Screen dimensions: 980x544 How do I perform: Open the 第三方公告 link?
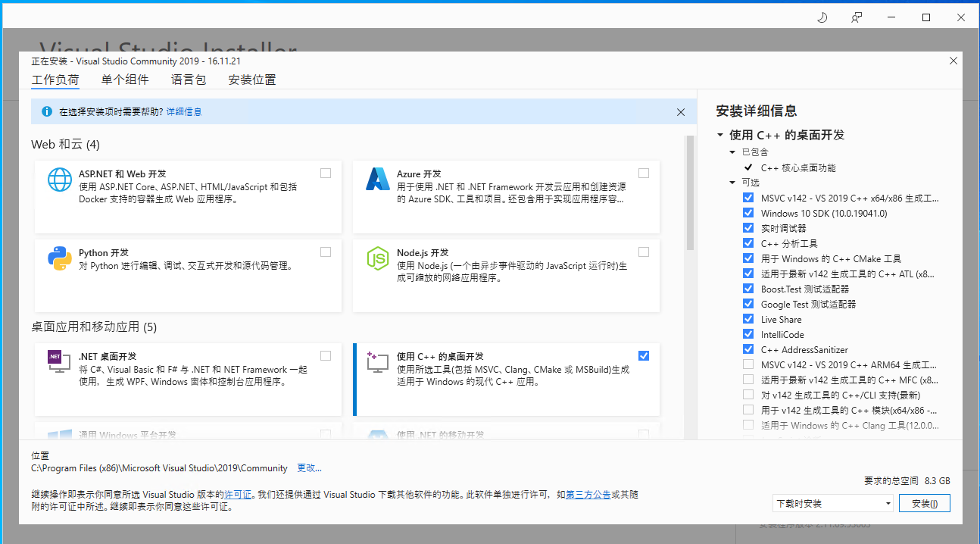(588, 494)
